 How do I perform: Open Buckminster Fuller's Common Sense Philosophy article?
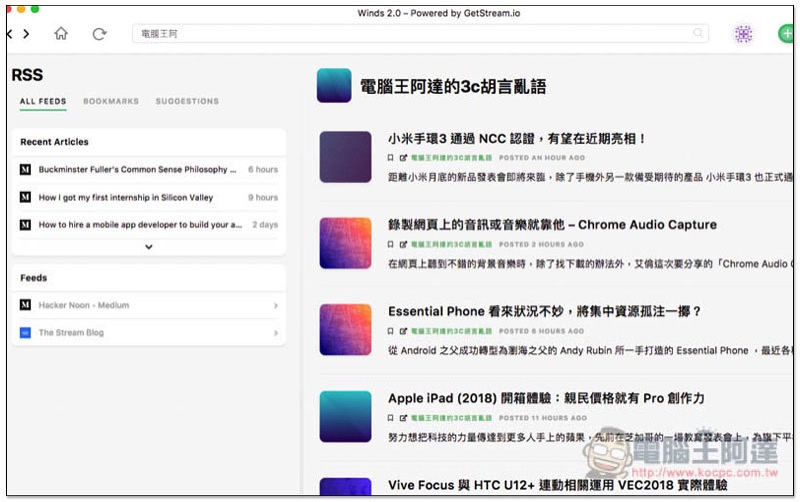pos(138,169)
